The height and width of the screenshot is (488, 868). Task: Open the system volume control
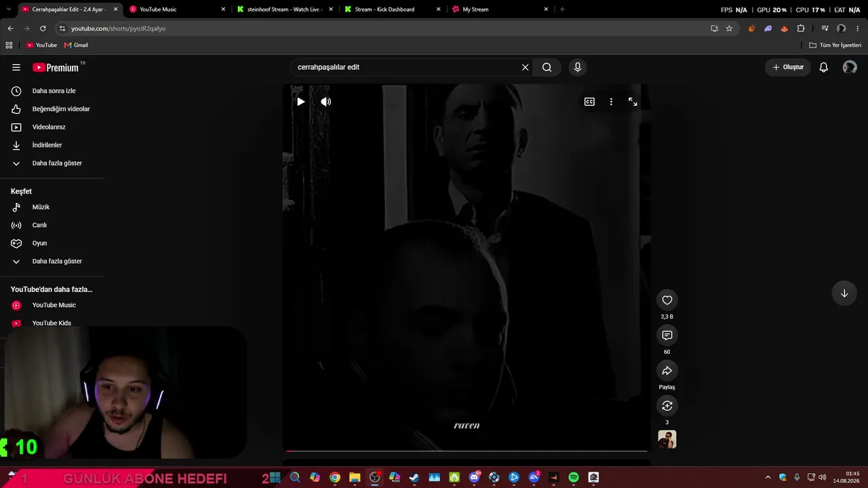[823, 478]
